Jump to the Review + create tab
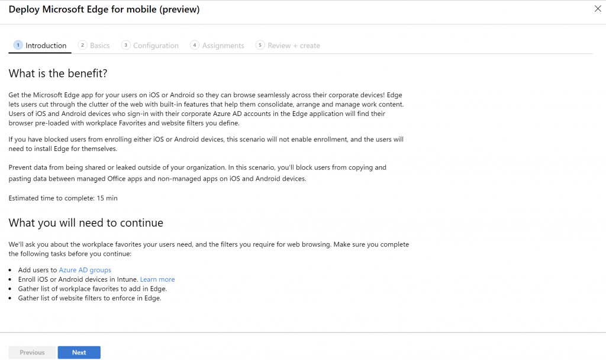The image size is (606, 364). click(x=294, y=46)
